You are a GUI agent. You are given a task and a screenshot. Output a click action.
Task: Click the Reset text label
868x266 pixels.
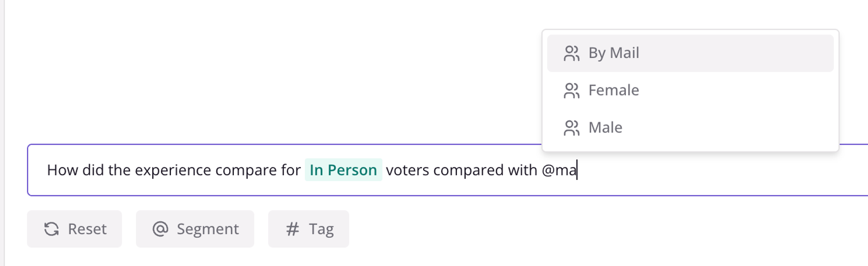[87, 229]
